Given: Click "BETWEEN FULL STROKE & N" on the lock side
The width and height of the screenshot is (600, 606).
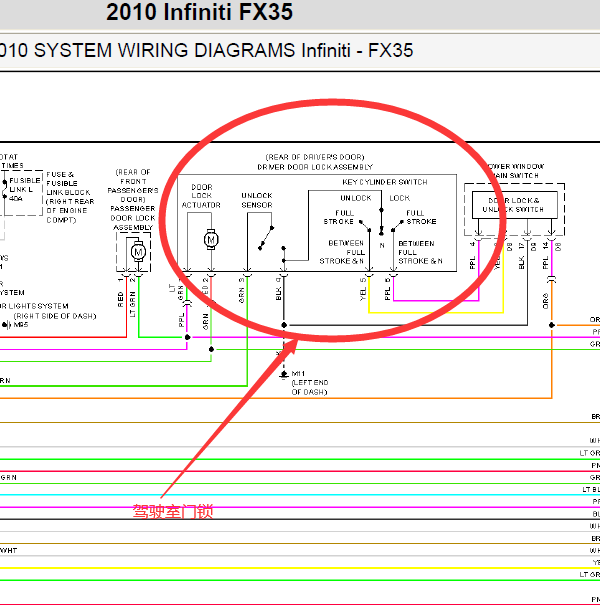Looking at the screenshot, I should (420, 252).
